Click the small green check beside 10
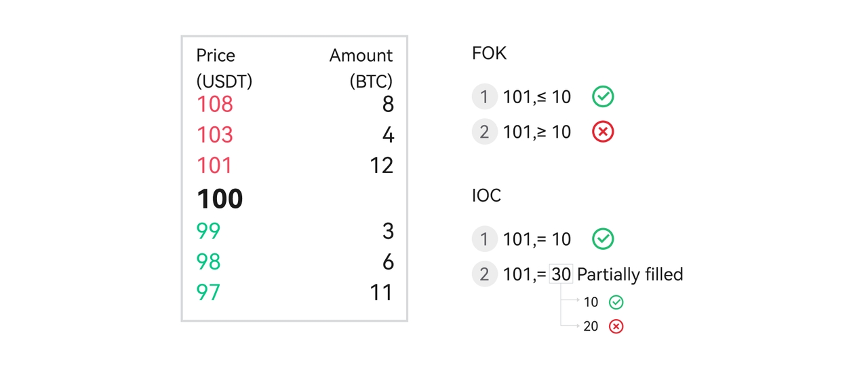The image size is (868, 387). pyautogui.click(x=616, y=302)
